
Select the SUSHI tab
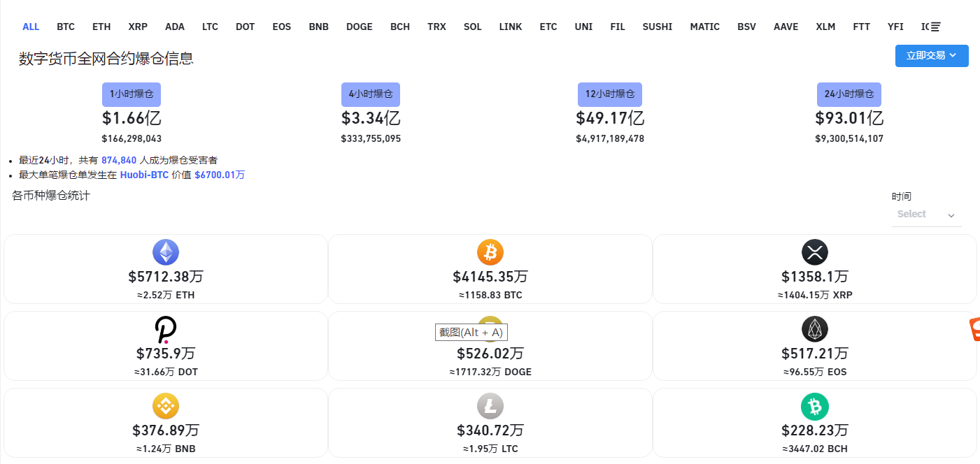click(658, 27)
